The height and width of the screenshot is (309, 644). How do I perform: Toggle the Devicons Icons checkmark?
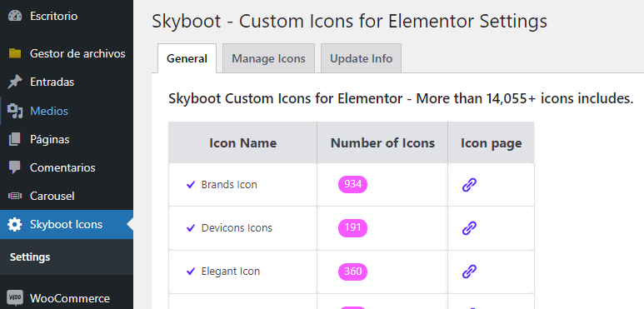click(191, 227)
